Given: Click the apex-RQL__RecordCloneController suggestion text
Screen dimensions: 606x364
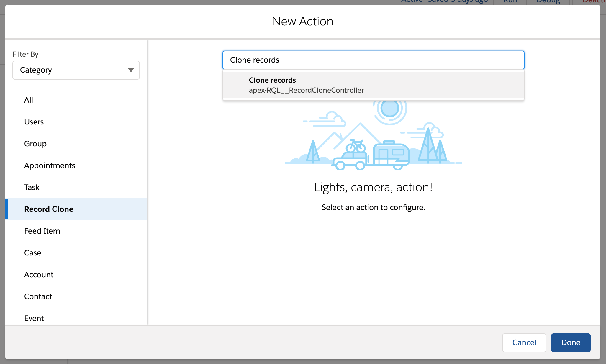Looking at the screenshot, I should click(x=306, y=90).
